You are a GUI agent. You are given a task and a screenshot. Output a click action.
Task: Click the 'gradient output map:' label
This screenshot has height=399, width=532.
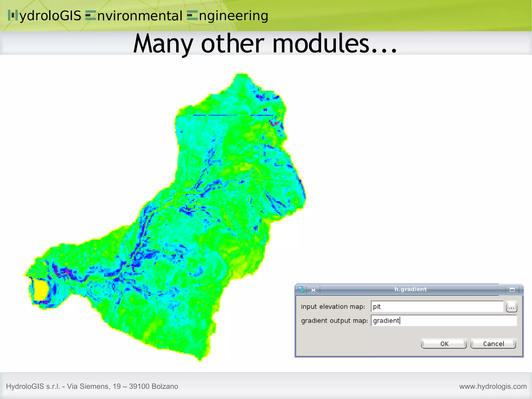tap(334, 321)
